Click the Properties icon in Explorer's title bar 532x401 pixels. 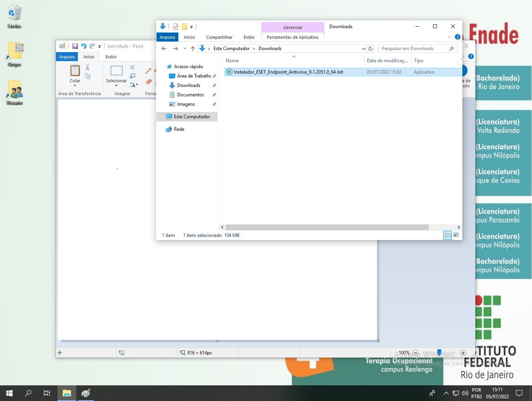coord(176,27)
